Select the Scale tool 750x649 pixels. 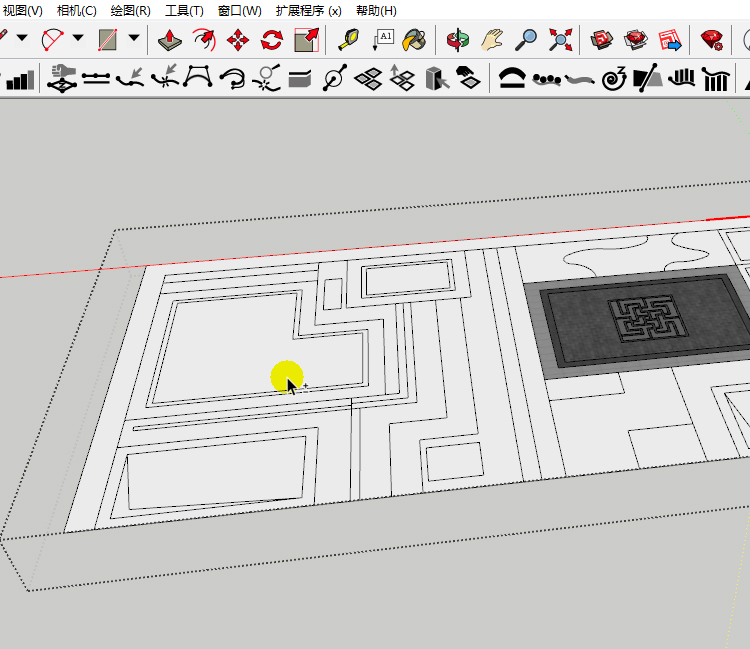click(x=306, y=40)
